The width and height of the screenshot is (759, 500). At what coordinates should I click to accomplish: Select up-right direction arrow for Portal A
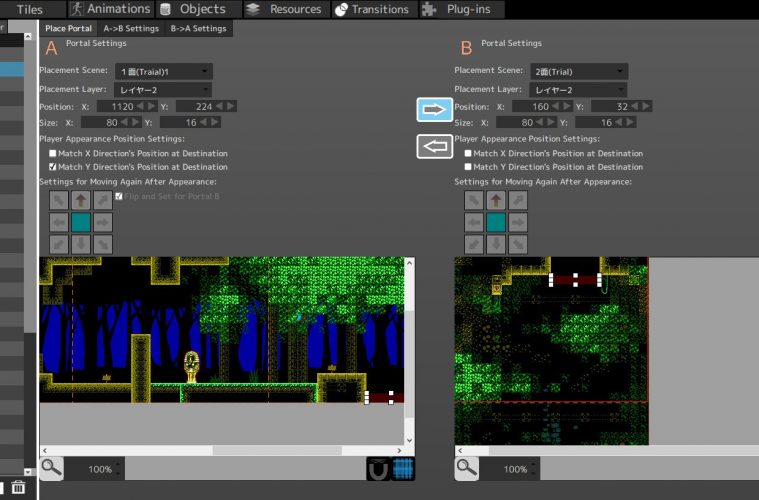tap(103, 200)
